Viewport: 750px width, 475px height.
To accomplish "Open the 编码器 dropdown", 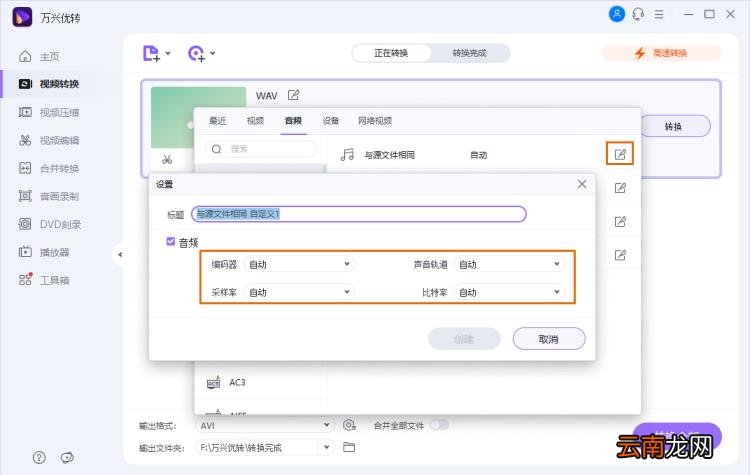I will point(299,264).
